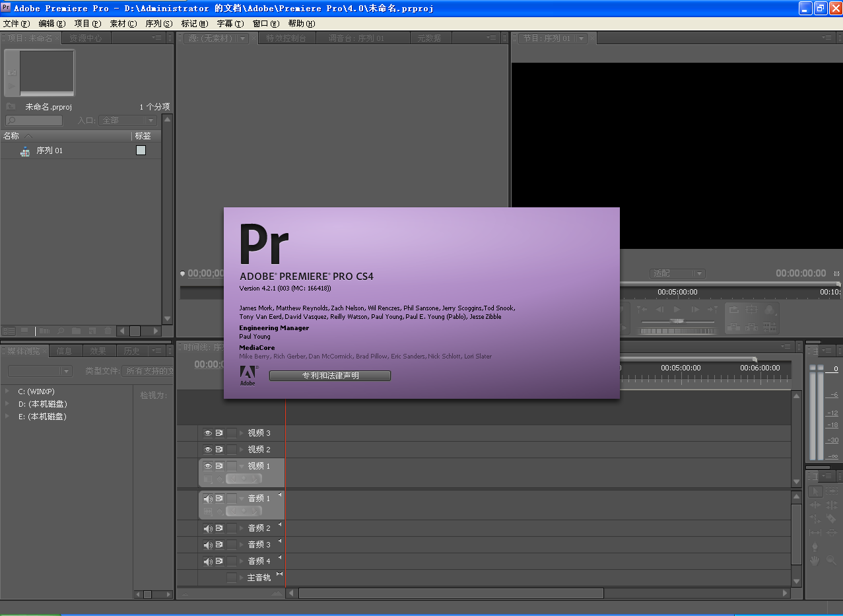Click Automate to Sequence icon in project panel
843x616 pixels.
pos(45,331)
